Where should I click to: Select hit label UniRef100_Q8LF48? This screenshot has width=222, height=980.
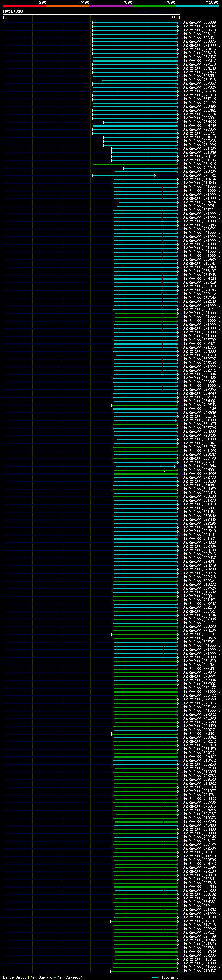[x=199, y=80]
